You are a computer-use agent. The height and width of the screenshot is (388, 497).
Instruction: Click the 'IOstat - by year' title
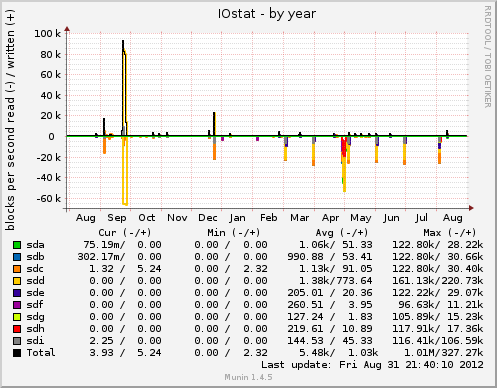click(267, 14)
